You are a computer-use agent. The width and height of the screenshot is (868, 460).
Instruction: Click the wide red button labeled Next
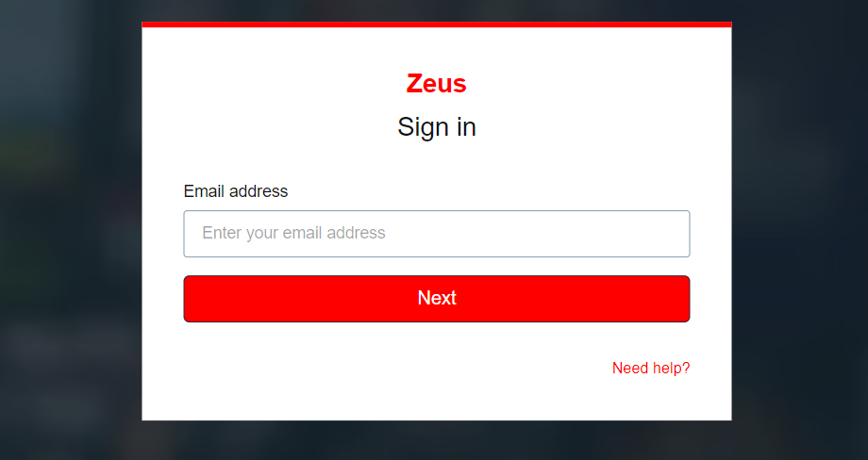pos(436,299)
